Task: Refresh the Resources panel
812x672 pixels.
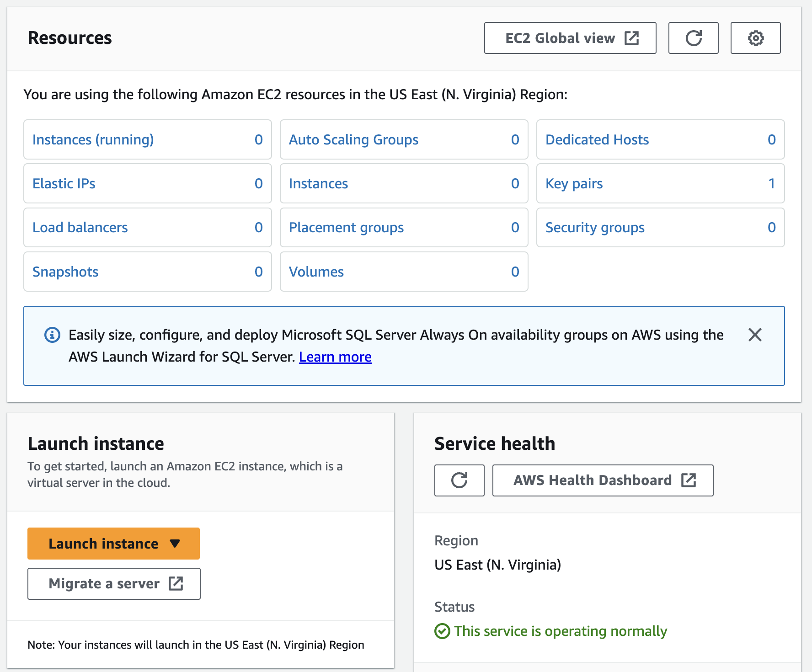Action: tap(693, 38)
